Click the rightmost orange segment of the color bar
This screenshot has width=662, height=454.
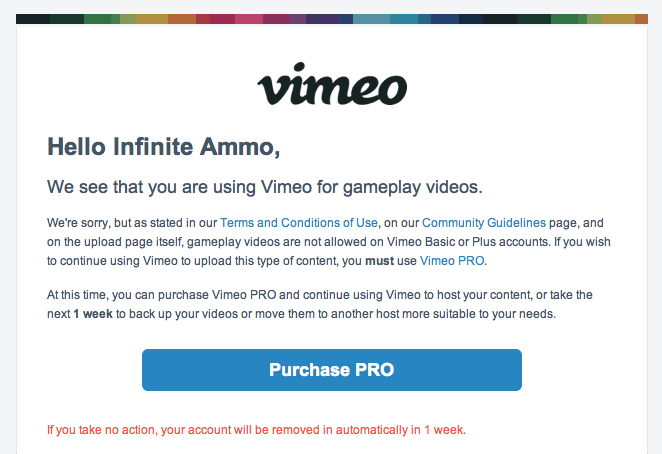(641, 19)
